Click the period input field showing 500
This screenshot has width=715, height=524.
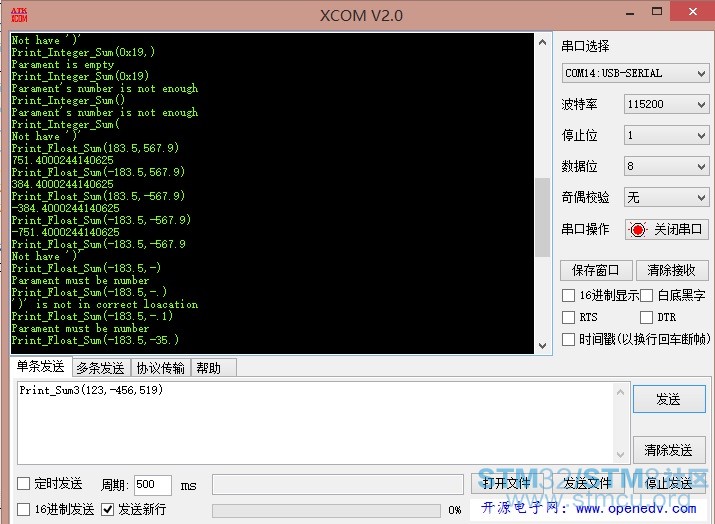tap(153, 484)
